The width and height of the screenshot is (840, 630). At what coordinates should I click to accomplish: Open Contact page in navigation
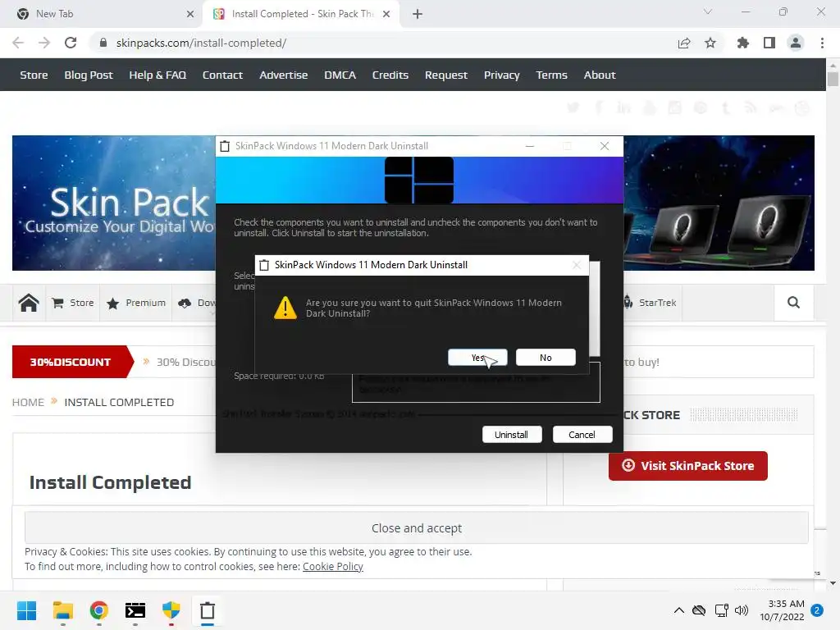222,75
